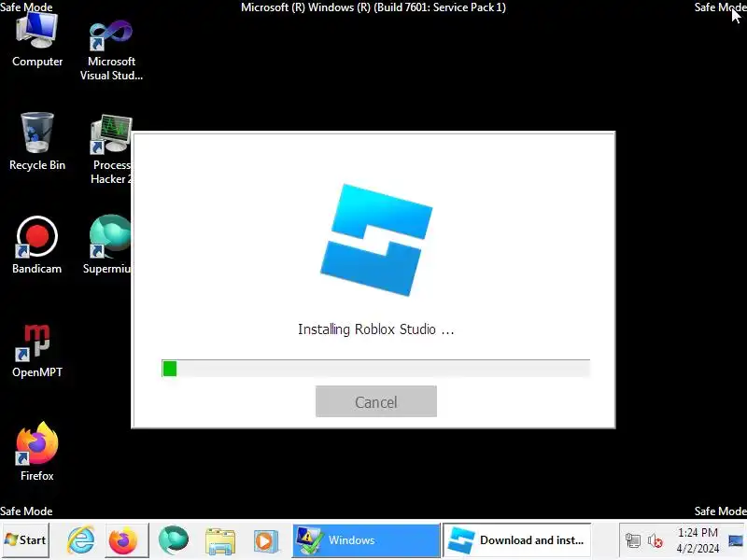Screen dimensions: 747x560
Task: Select the Process Hacker 2 shortcut
Action: pyautogui.click(x=110, y=148)
